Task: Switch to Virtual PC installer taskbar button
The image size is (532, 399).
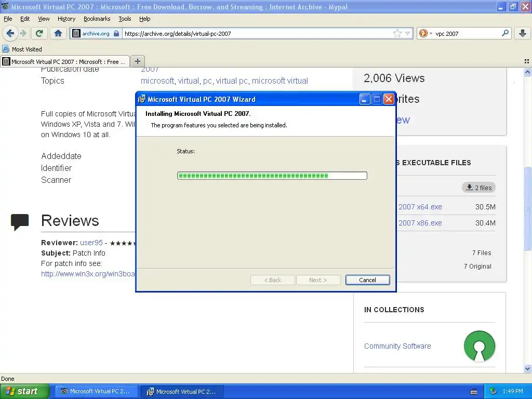Action: pyautogui.click(x=182, y=392)
